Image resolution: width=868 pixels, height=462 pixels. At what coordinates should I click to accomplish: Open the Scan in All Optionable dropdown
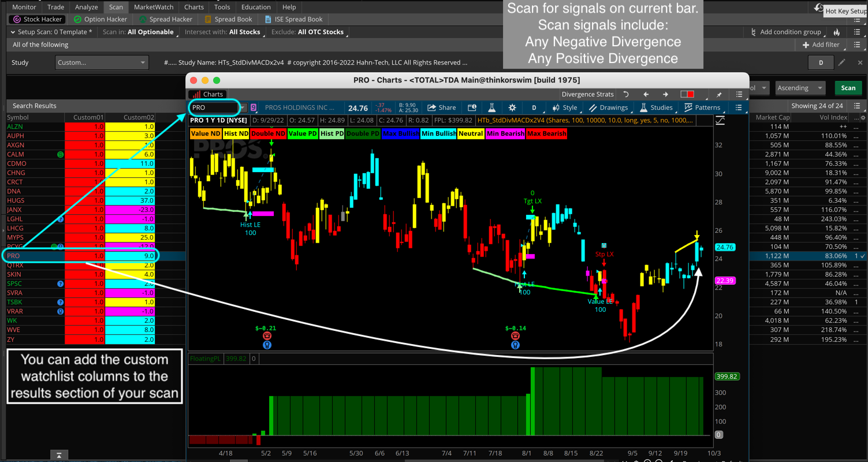click(151, 32)
